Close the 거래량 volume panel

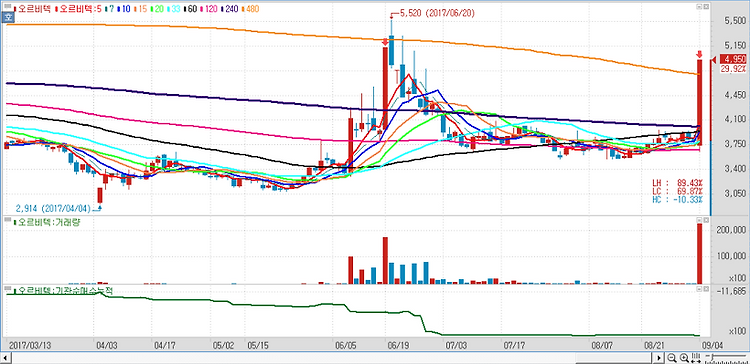(706, 220)
